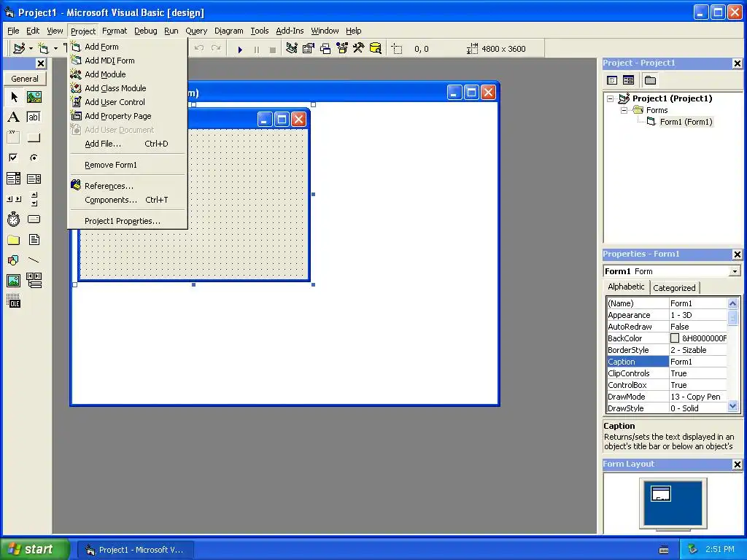Collapse the Forms folder node
Image resolution: width=747 pixels, height=560 pixels.
624,110
